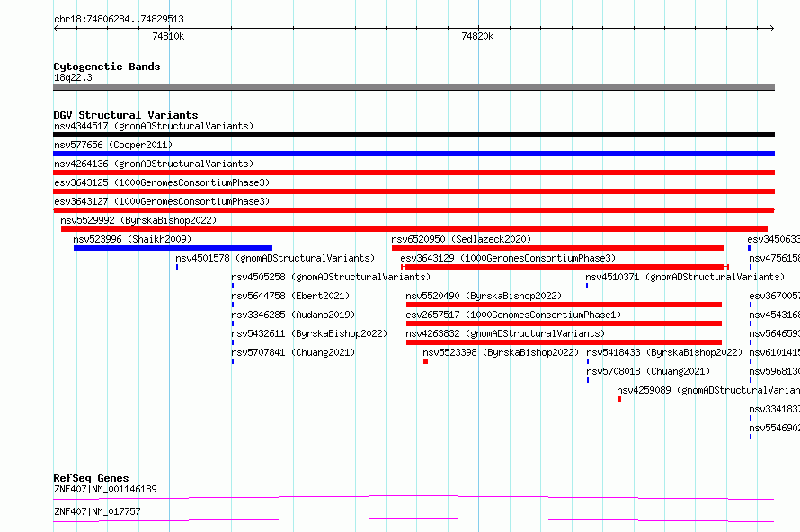
Task: Click the red bar under esv3643127
Action: pyautogui.click(x=413, y=210)
